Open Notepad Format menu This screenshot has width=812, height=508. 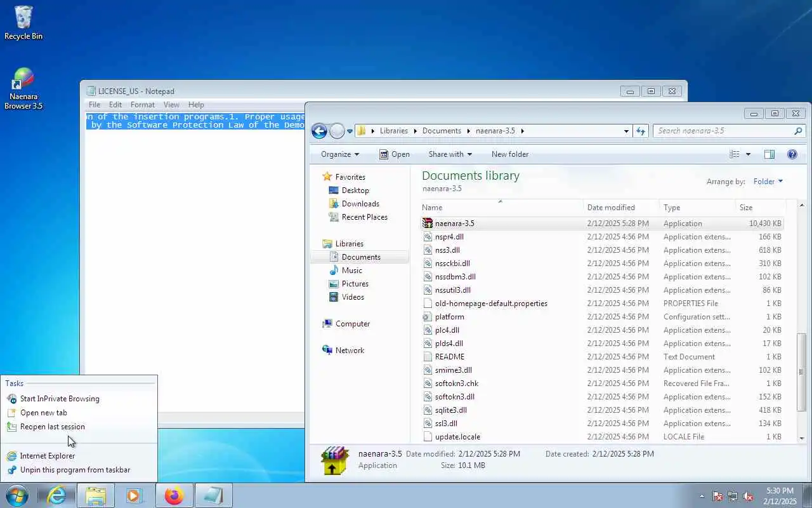click(x=143, y=105)
